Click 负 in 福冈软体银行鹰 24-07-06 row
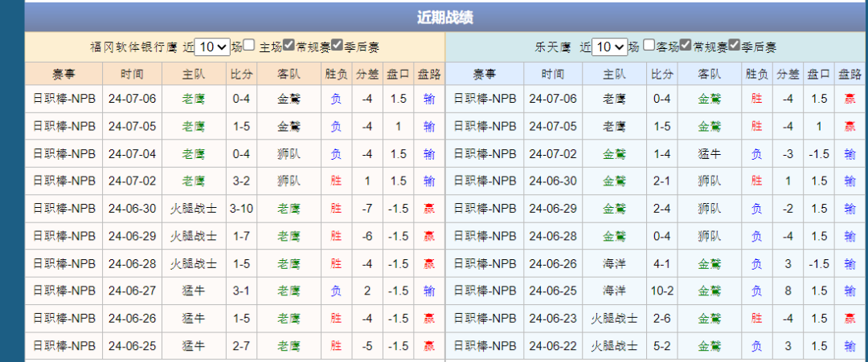 pos(336,99)
